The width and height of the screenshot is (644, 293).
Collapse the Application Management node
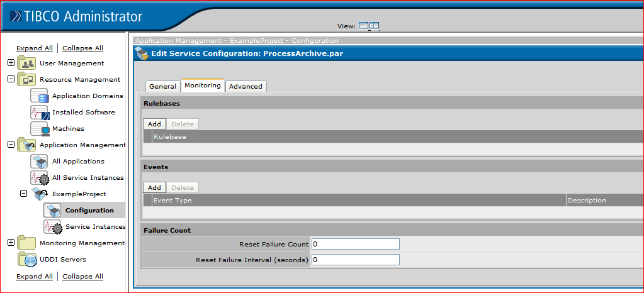pos(11,145)
